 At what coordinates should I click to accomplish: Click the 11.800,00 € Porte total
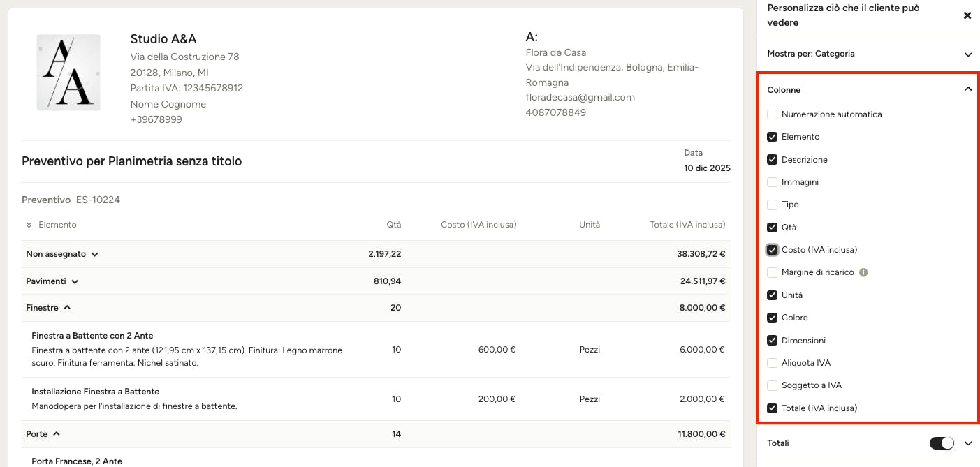pyautogui.click(x=701, y=434)
